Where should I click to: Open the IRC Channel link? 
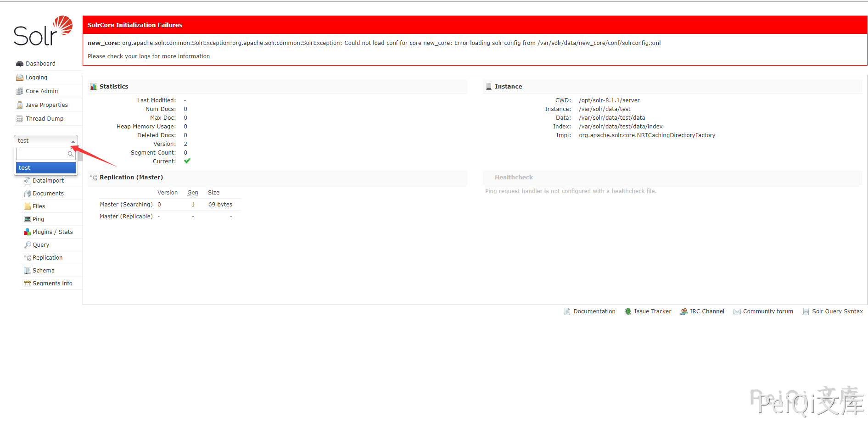pyautogui.click(x=707, y=311)
